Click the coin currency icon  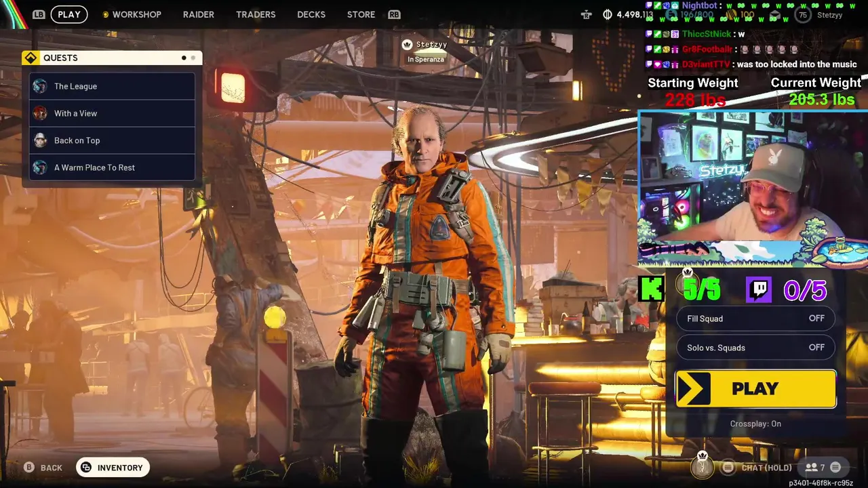[x=607, y=14]
